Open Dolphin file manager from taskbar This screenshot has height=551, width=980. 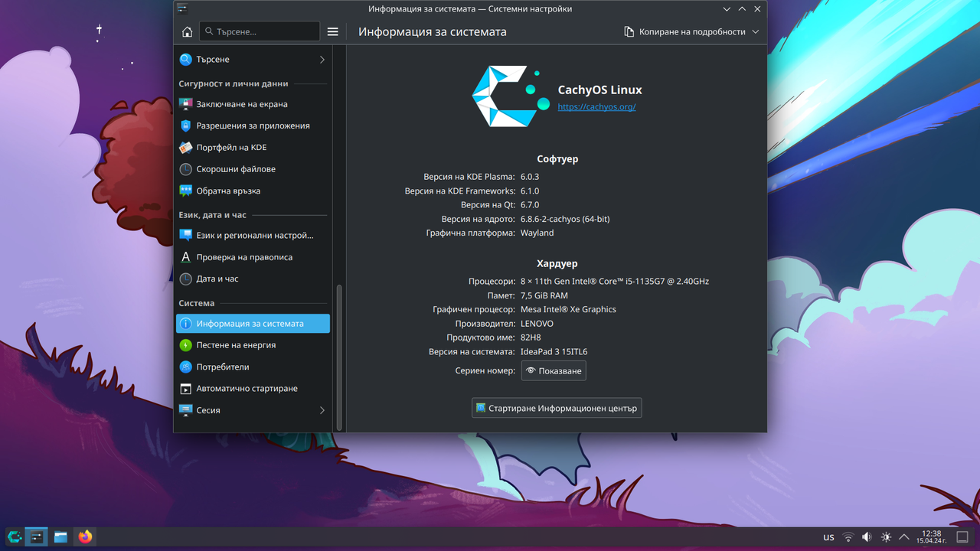60,536
